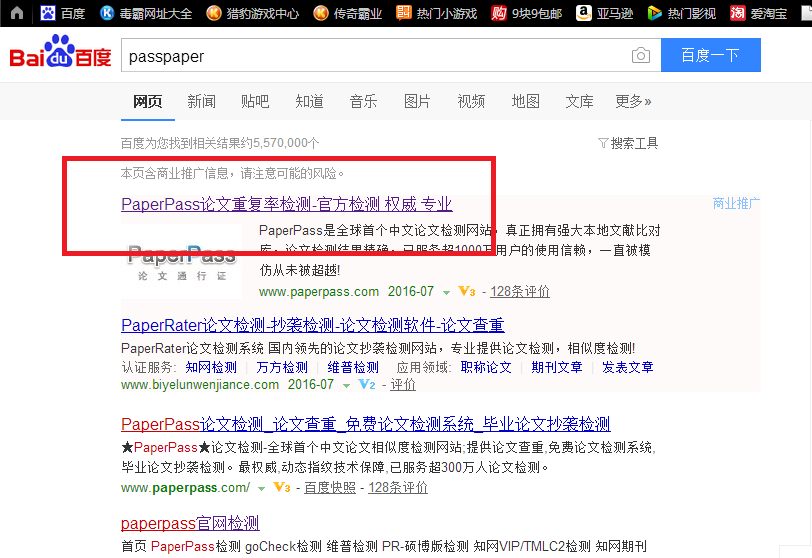The width and height of the screenshot is (812, 558).
Task: Open the PaperPass论文重复率检测 result link
Action: pyautogui.click(x=286, y=204)
